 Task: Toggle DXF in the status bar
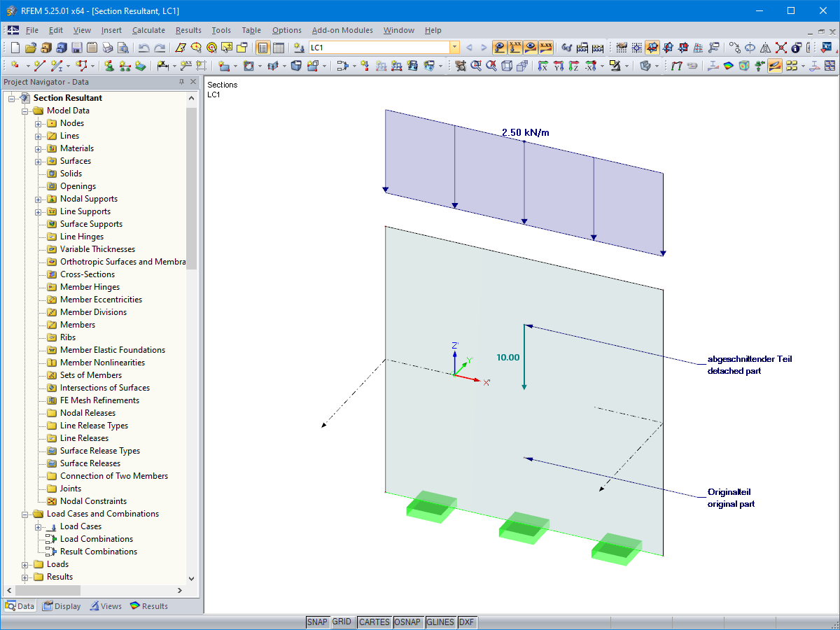pos(467,622)
